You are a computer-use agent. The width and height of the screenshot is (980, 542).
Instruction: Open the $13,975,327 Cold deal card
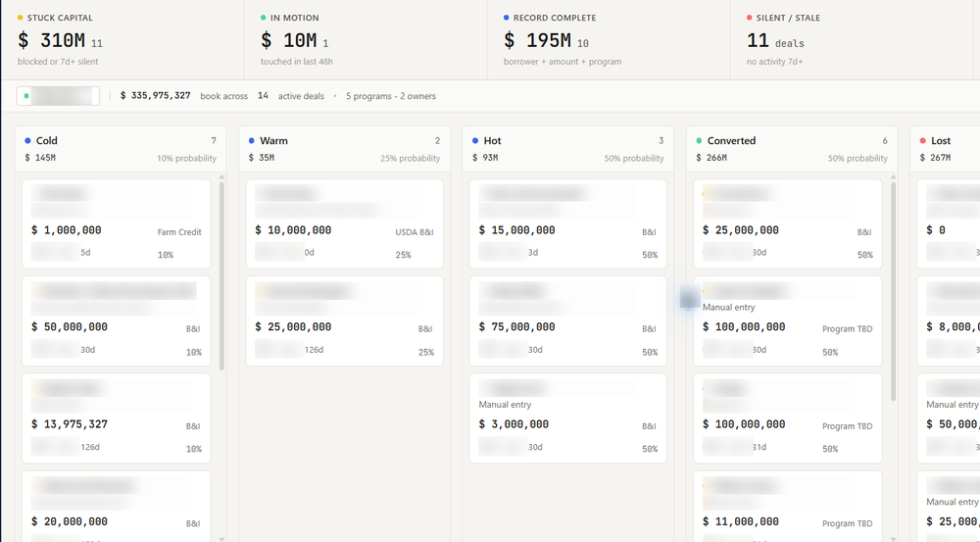coord(117,419)
